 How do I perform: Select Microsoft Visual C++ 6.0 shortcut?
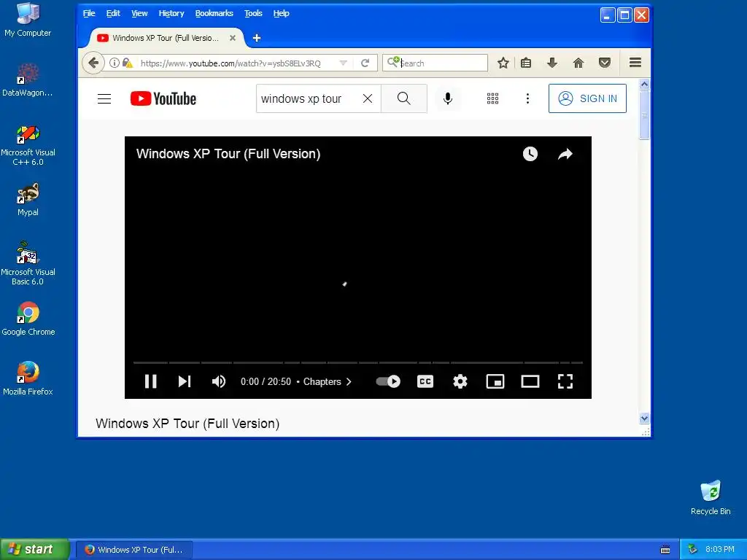click(28, 145)
